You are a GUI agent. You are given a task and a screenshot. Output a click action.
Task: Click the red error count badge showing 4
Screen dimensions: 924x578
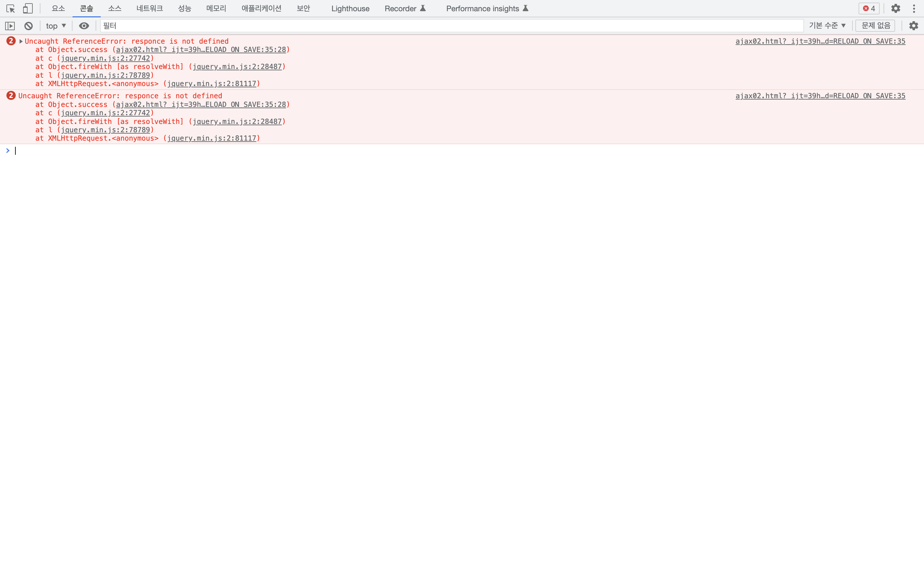coord(869,8)
